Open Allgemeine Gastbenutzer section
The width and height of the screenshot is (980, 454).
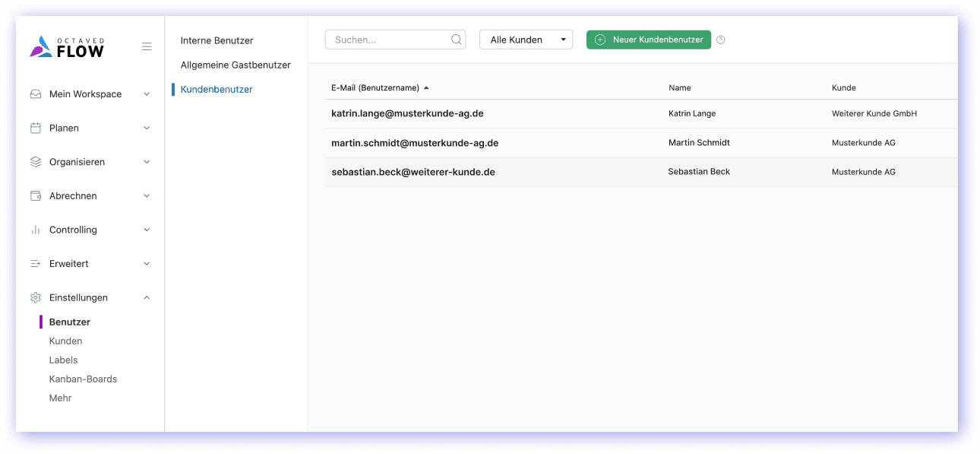tap(236, 65)
